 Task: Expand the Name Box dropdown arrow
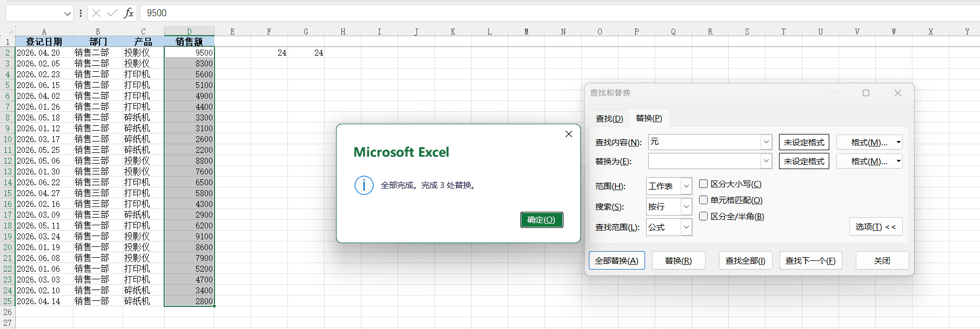point(67,14)
